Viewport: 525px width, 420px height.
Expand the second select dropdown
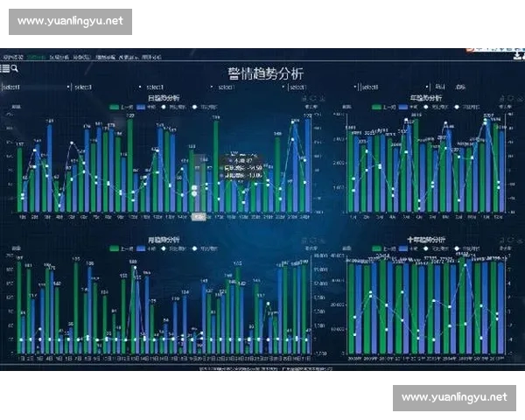click(x=105, y=87)
